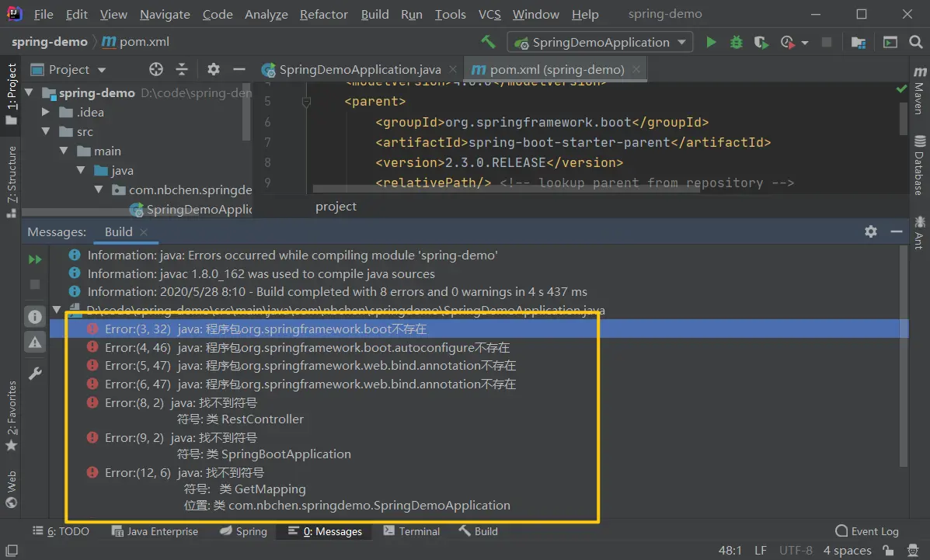Click 4 spaces indent setting

point(847,550)
